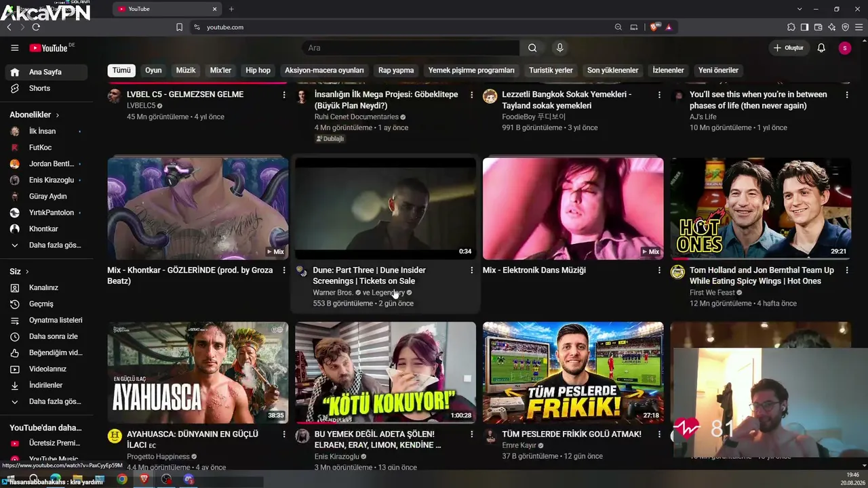Open the Khontkar subscription channel
868x488 pixels.
click(x=46, y=229)
